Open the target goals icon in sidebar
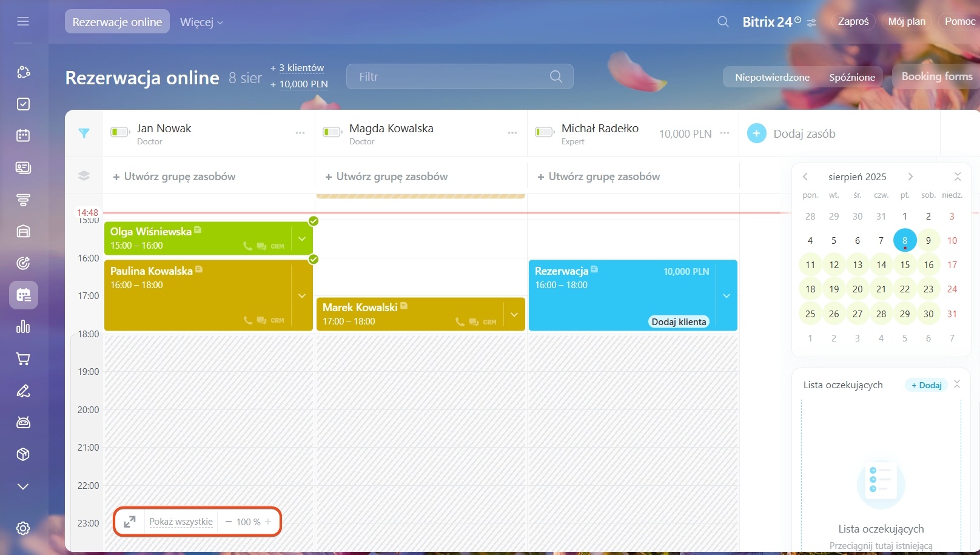980x555 pixels. [x=23, y=263]
